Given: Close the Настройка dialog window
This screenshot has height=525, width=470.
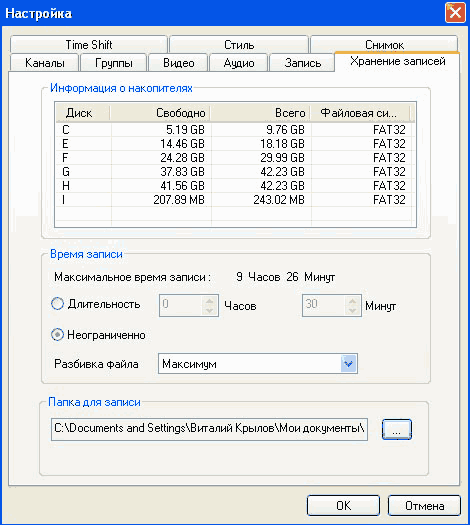Looking at the screenshot, I should tap(455, 13).
